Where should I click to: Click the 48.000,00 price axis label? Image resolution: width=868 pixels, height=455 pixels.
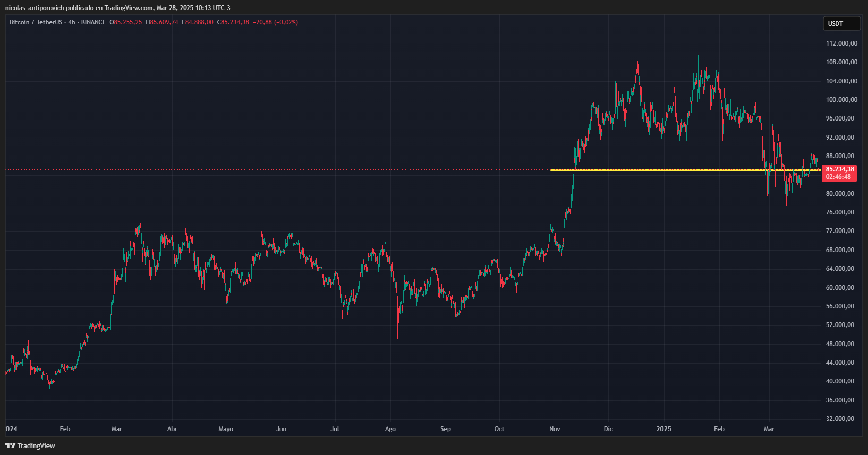[840, 344]
